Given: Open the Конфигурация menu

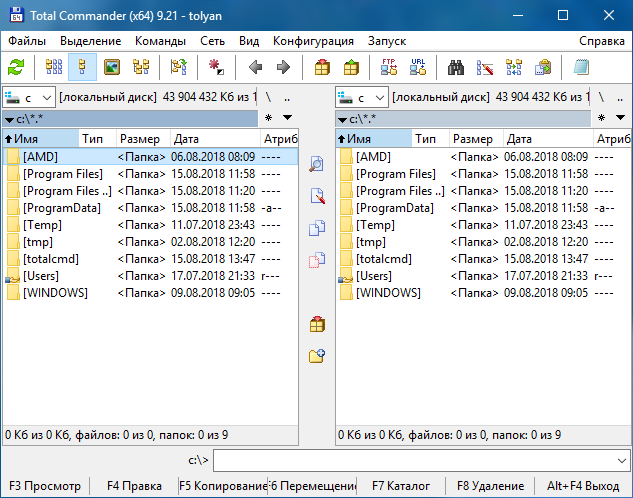Looking at the screenshot, I should [313, 41].
